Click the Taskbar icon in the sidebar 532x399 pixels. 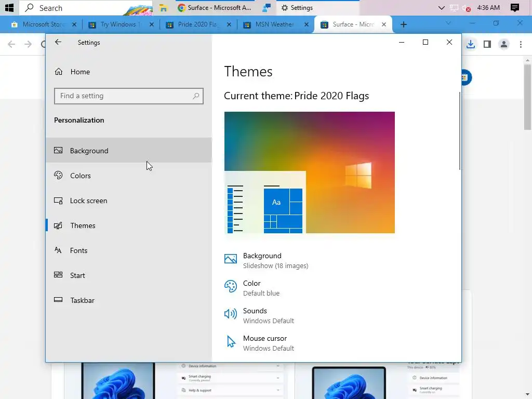point(58,300)
